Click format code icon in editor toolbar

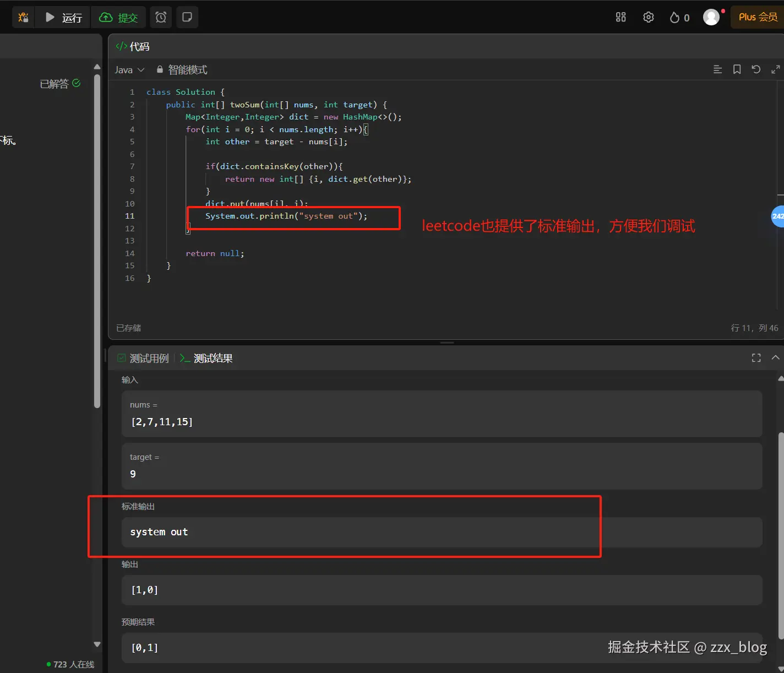coord(717,69)
